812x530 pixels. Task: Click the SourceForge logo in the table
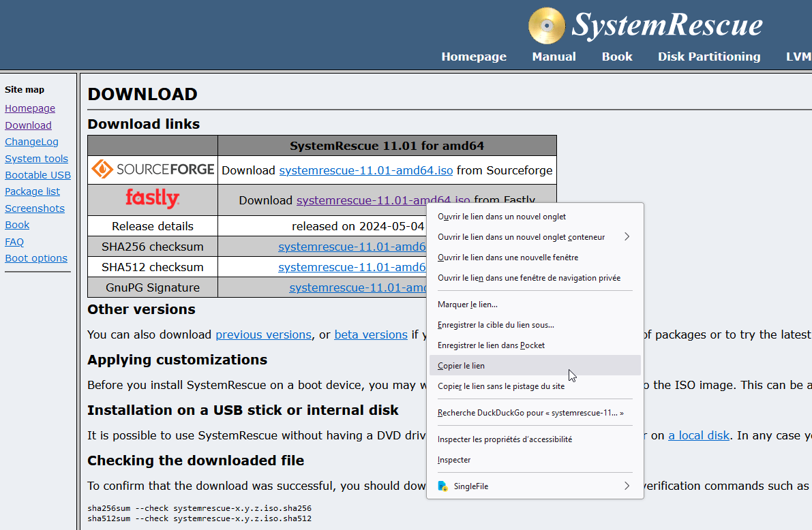[x=153, y=169]
